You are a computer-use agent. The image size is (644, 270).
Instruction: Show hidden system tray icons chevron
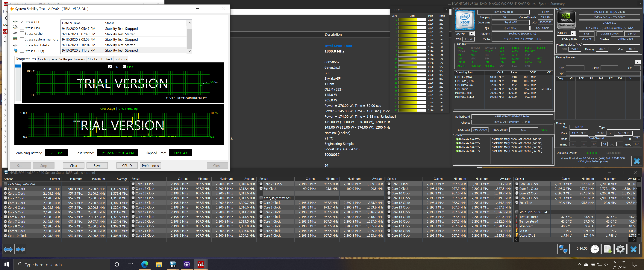click(x=579, y=265)
